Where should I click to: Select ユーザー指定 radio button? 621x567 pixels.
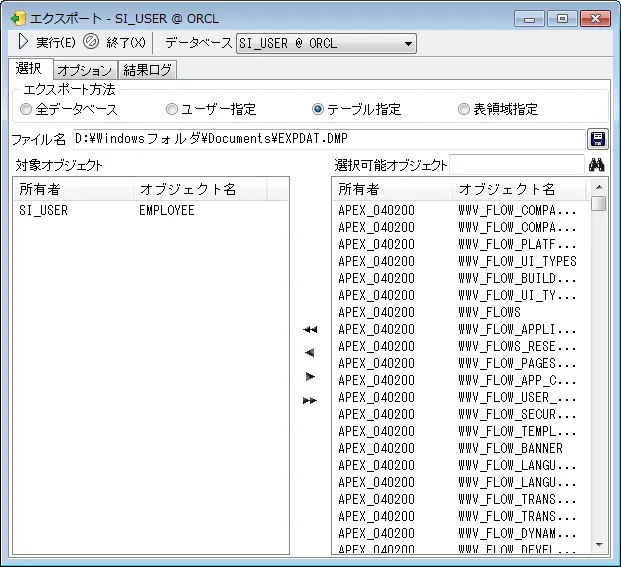click(211, 109)
